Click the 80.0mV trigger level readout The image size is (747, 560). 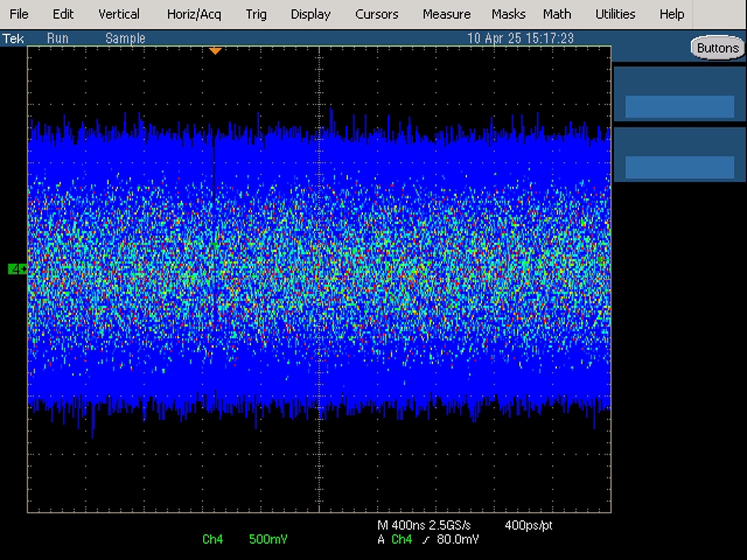[x=458, y=540]
